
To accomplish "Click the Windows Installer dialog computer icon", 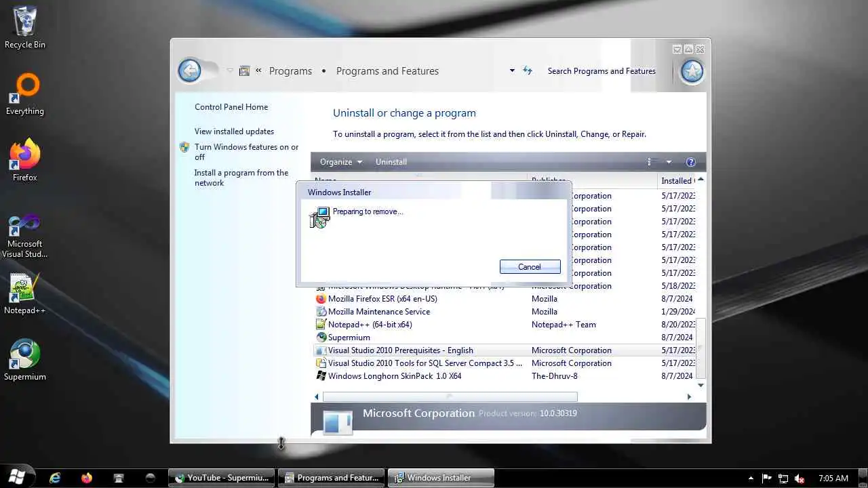I will pyautogui.click(x=319, y=218).
